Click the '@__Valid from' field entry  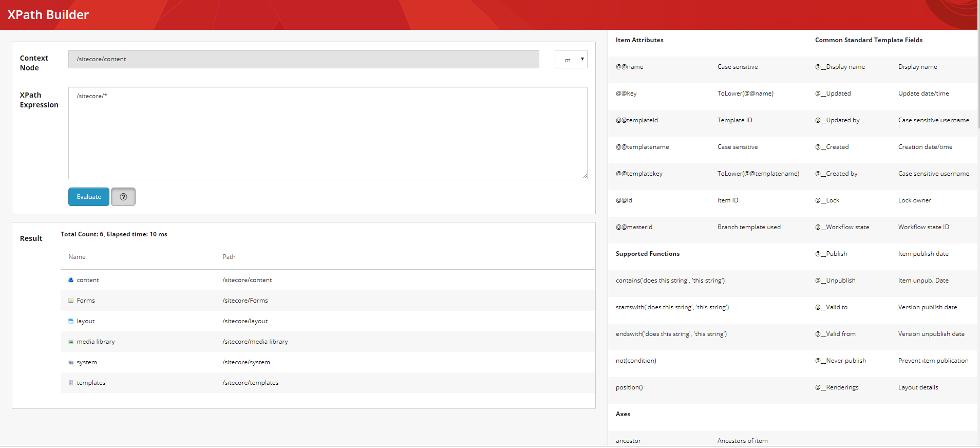[836, 334]
